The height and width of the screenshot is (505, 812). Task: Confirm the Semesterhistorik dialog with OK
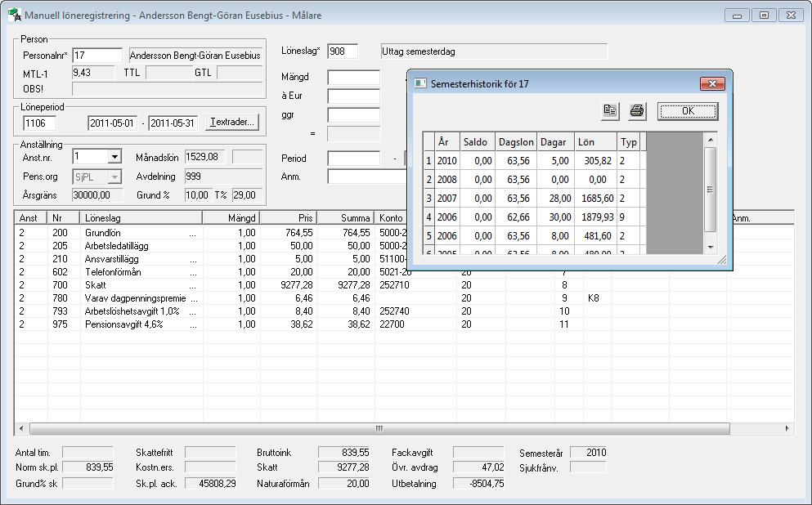click(x=688, y=111)
